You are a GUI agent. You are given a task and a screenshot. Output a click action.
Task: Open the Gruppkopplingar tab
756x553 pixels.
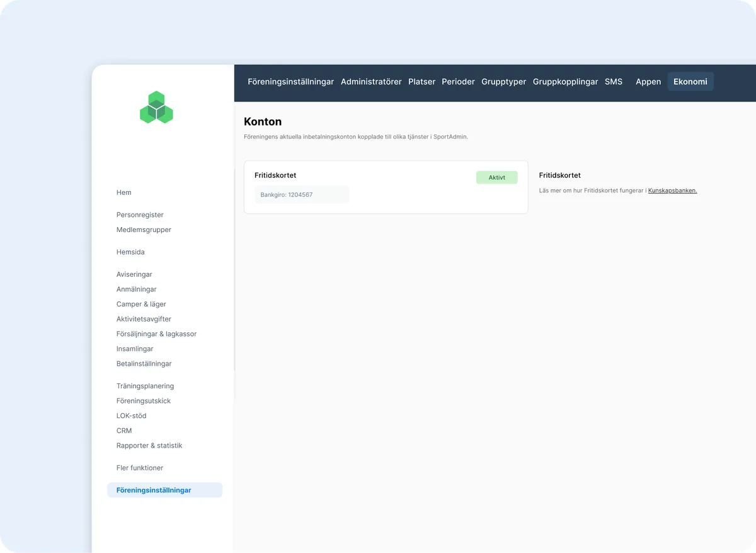(x=565, y=81)
